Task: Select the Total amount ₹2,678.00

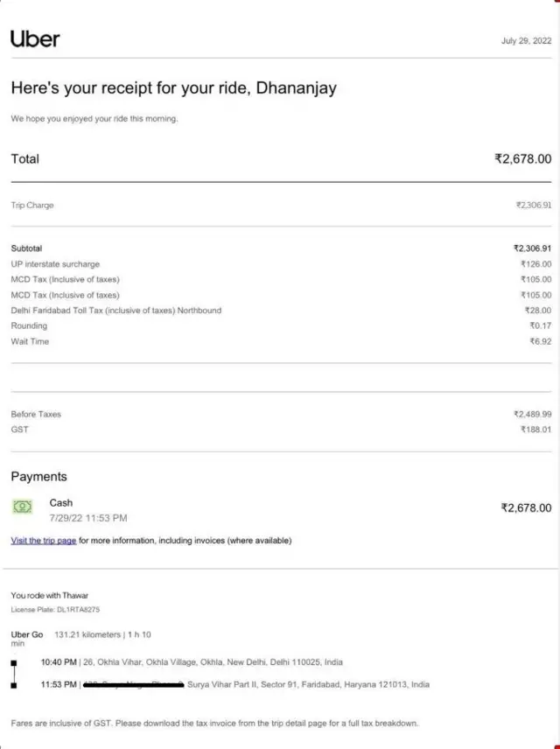Action: point(522,159)
